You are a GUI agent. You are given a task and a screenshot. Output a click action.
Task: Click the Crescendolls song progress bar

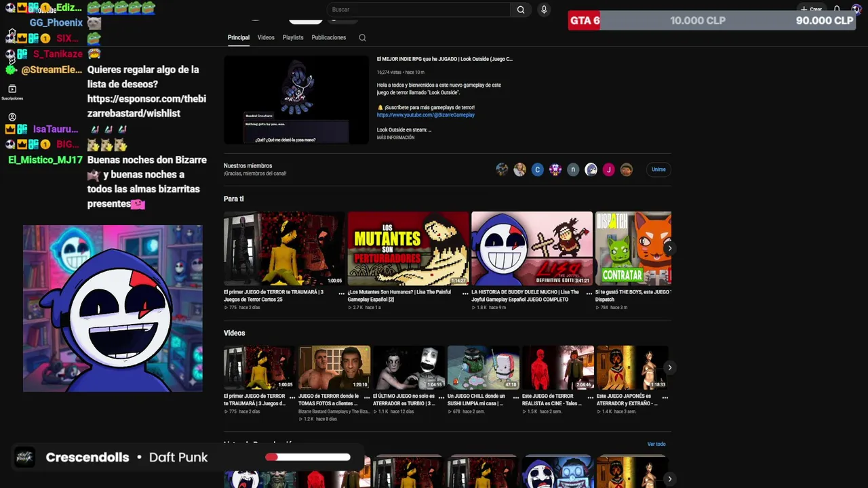[308, 457]
